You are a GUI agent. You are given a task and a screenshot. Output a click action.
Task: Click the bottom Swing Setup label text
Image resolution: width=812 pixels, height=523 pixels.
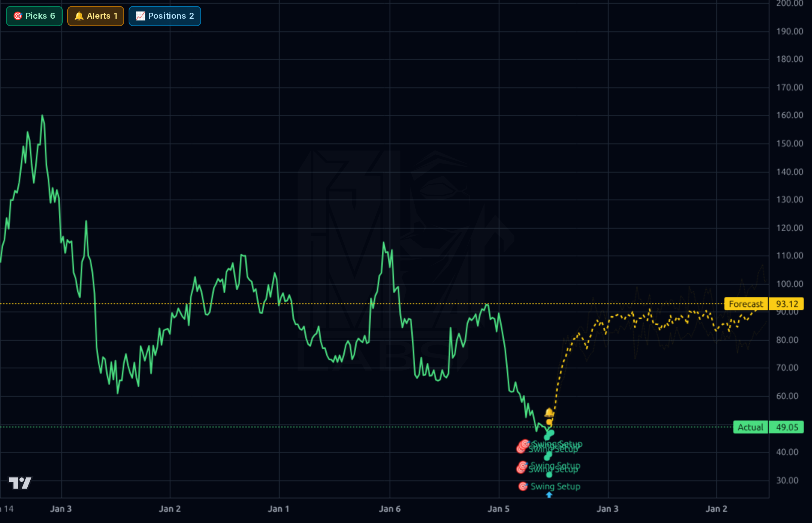coord(556,486)
